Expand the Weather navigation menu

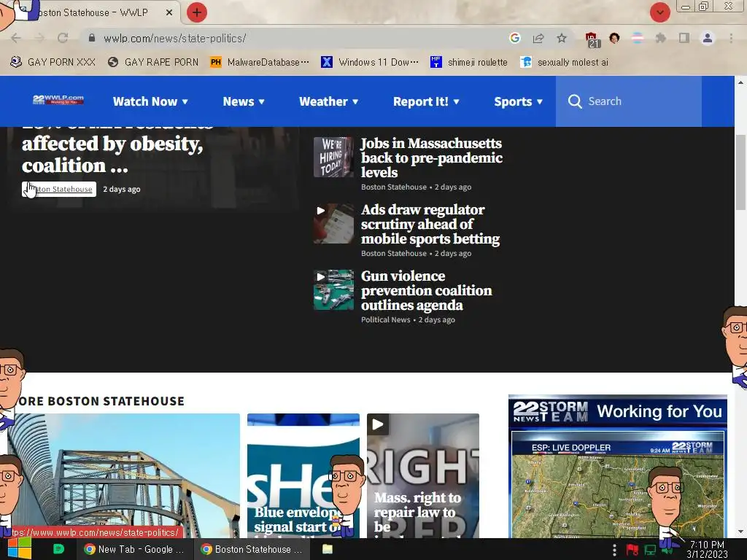click(329, 101)
